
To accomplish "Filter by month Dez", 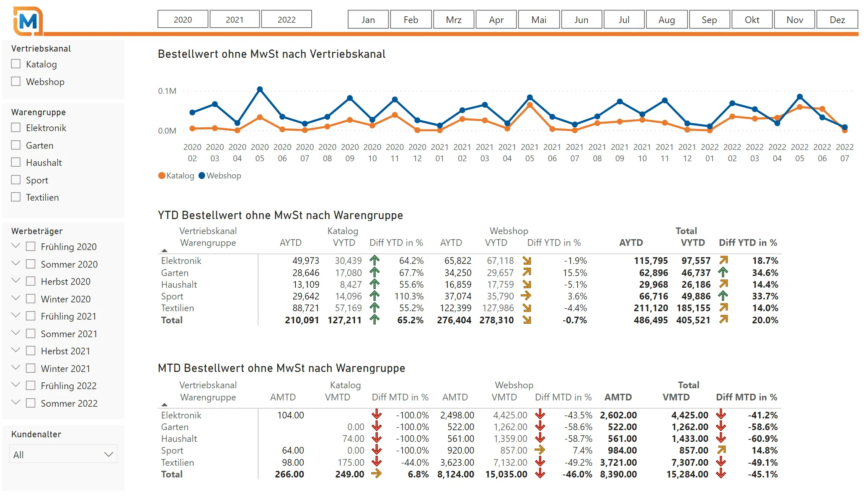I will click(837, 19).
